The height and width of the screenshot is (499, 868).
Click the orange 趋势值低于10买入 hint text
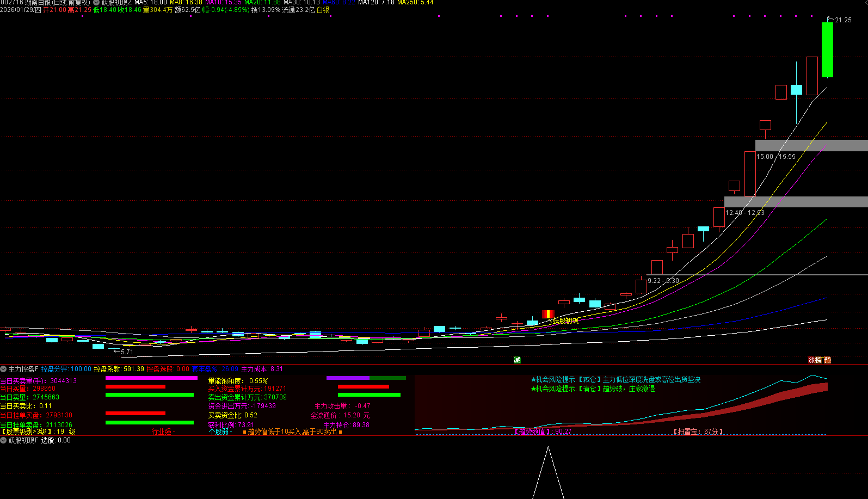pyautogui.click(x=292, y=432)
